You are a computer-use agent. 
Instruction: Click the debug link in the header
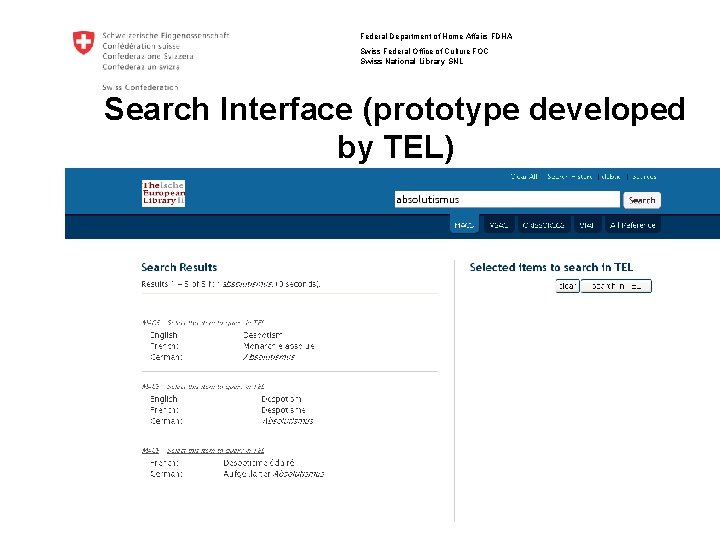(611, 177)
